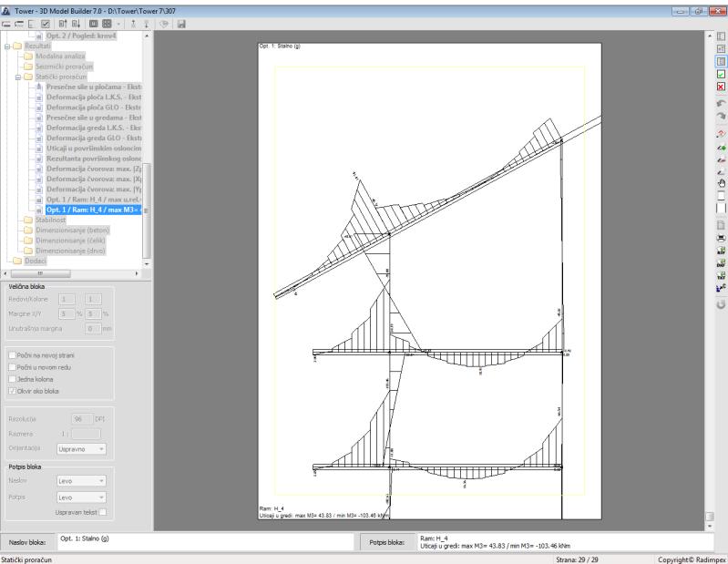Click the checkmark icon in the top toolbar
This screenshot has width=728, height=564.
coord(46,24)
